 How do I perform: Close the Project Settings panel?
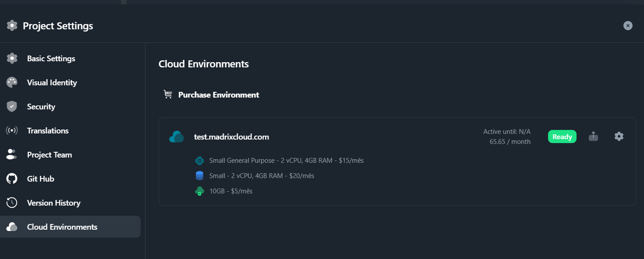(628, 26)
